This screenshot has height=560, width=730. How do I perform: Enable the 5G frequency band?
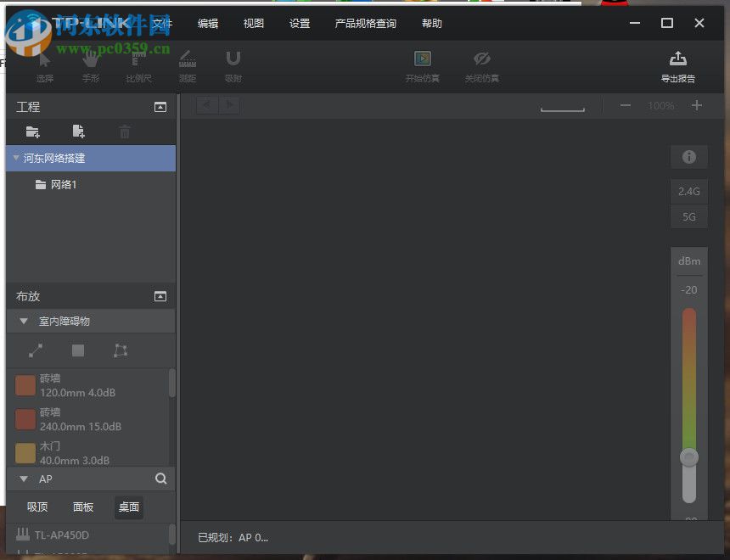689,217
